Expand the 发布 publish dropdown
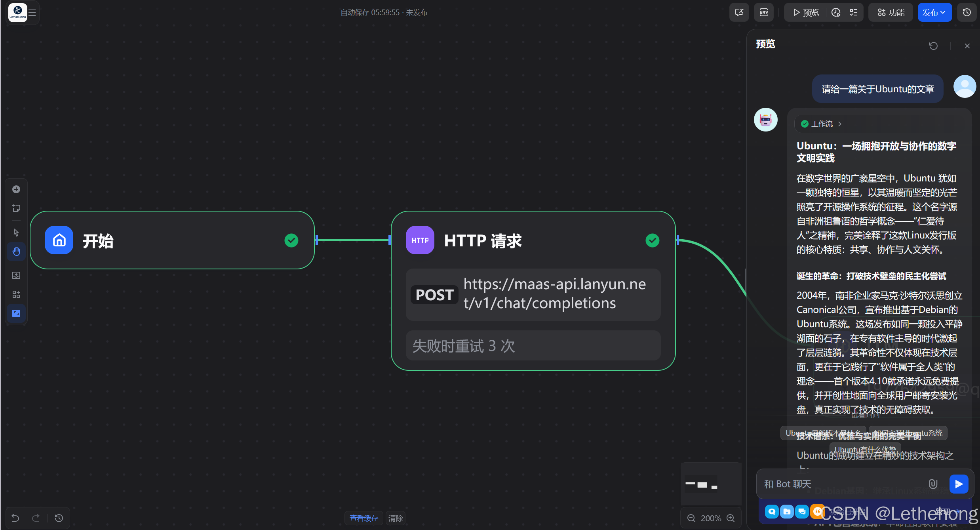Screen dimensions: 980x530 pos(934,13)
